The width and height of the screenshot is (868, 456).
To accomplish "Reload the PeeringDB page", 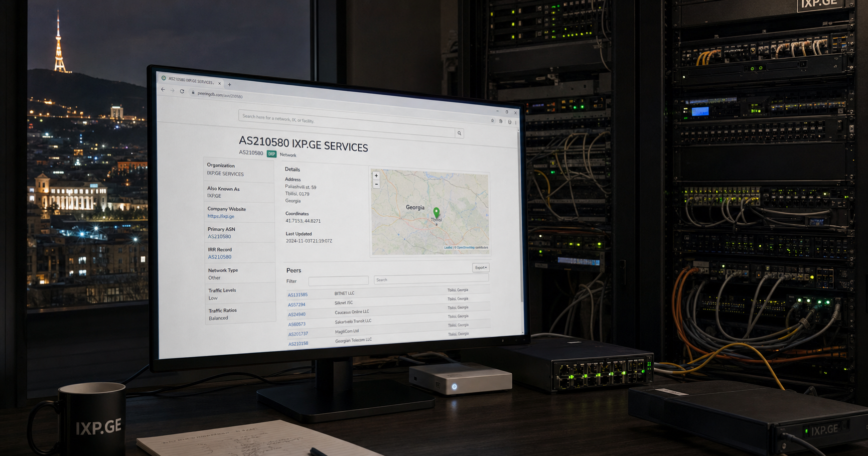I will (182, 91).
